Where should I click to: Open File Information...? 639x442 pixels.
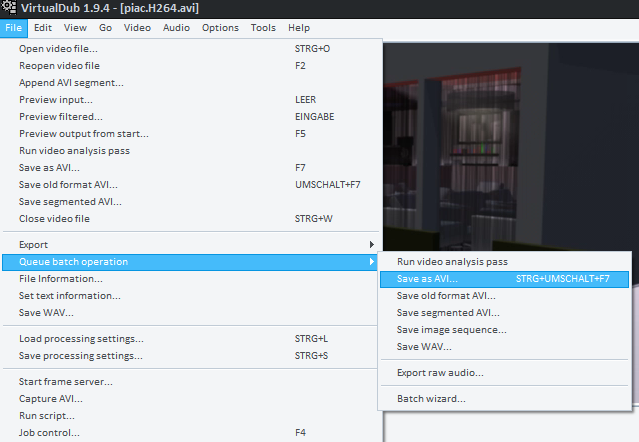point(191,279)
